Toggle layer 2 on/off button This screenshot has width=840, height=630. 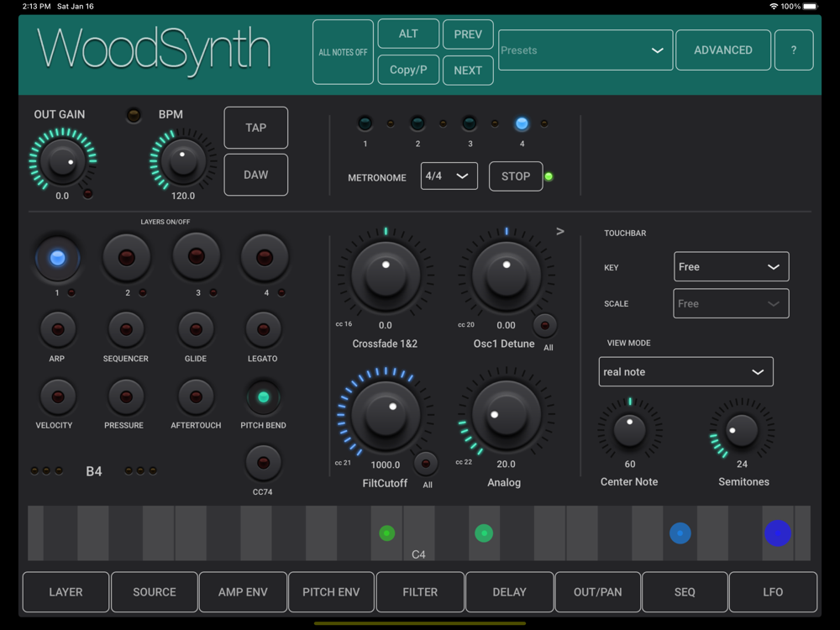[127, 258]
